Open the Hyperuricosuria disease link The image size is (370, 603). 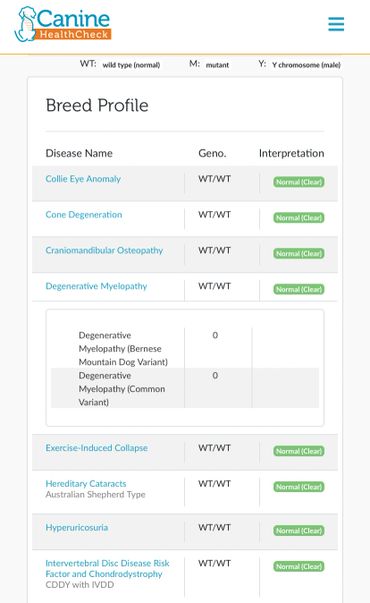[x=77, y=527]
